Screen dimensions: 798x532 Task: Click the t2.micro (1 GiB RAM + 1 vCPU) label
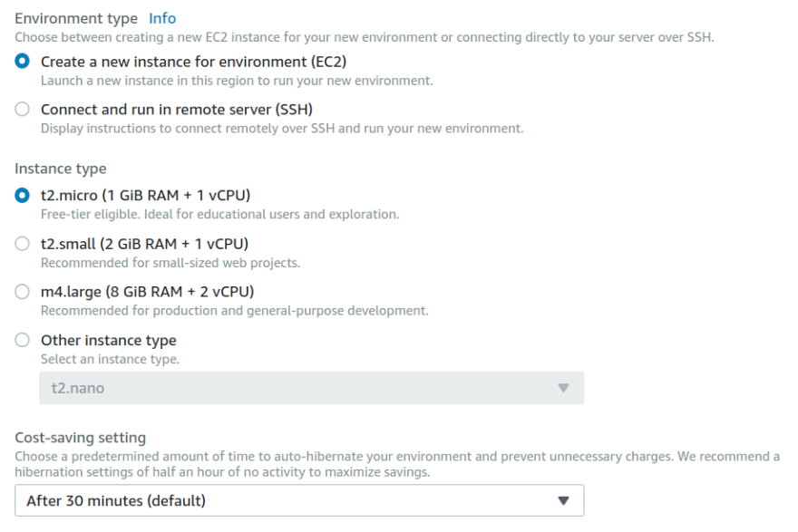point(146,196)
